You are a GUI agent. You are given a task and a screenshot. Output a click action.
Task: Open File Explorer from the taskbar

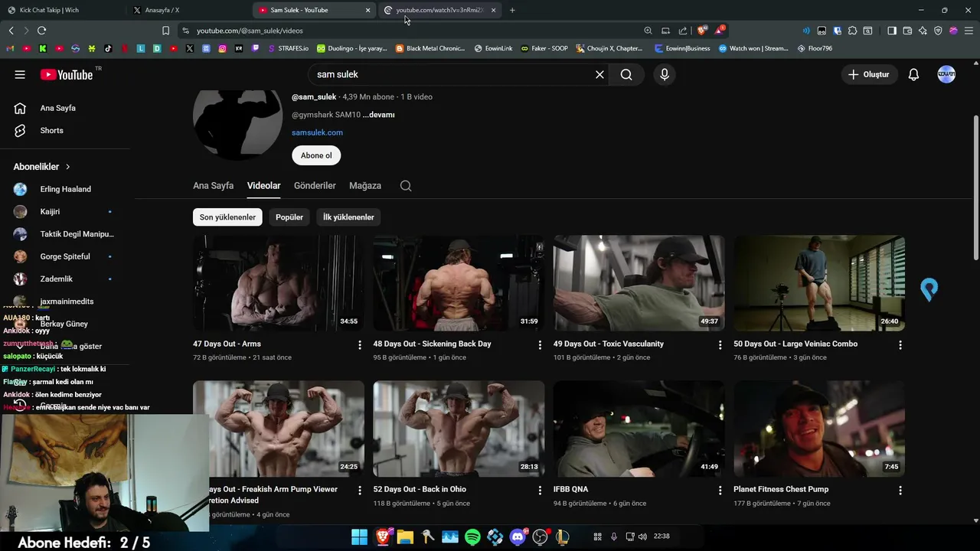[x=405, y=537]
